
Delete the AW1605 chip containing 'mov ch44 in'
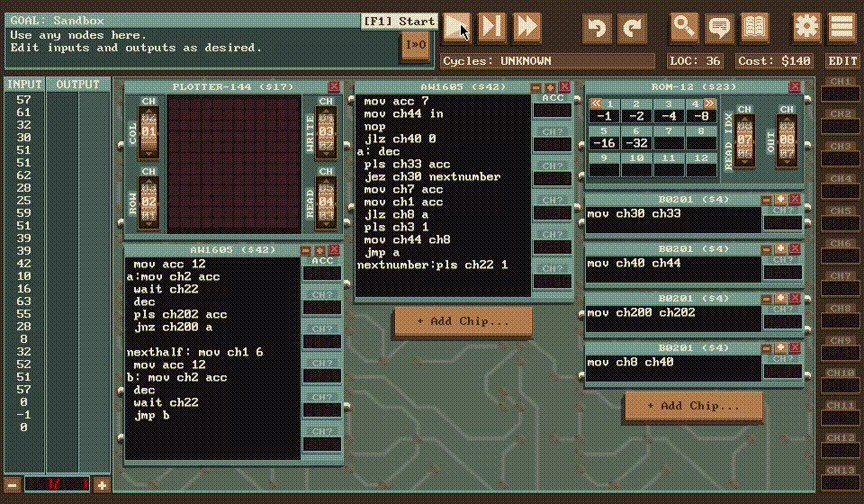(x=564, y=87)
